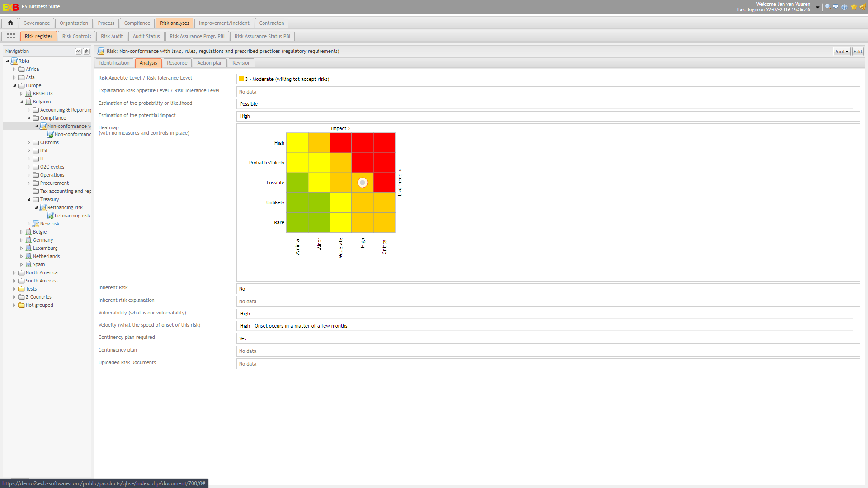Image resolution: width=868 pixels, height=488 pixels.
Task: Expand the Germany node
Action: (x=21, y=240)
